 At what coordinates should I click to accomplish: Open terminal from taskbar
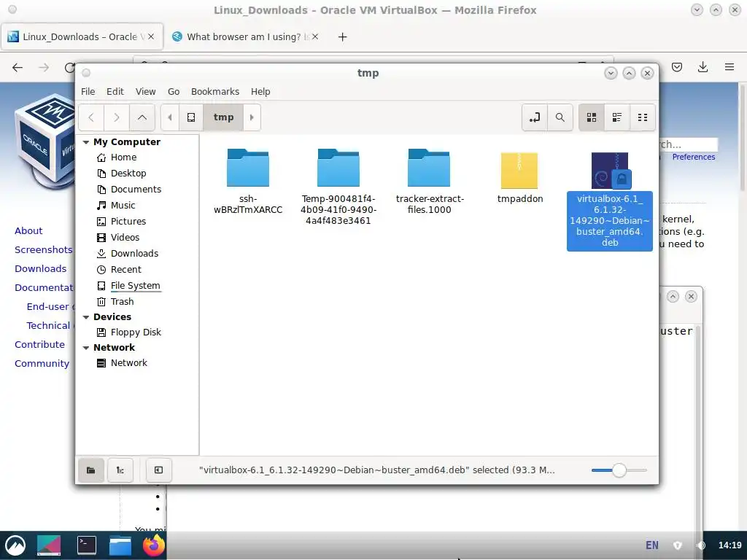click(x=87, y=545)
